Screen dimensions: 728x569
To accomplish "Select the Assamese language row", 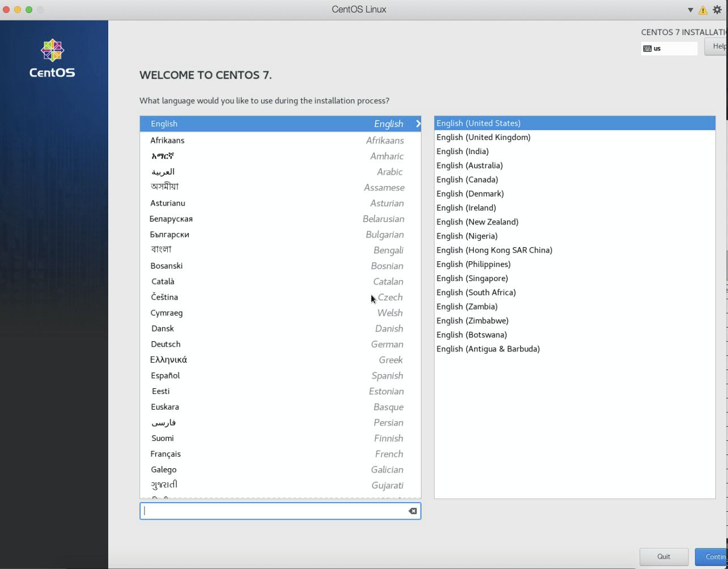I will coord(280,188).
